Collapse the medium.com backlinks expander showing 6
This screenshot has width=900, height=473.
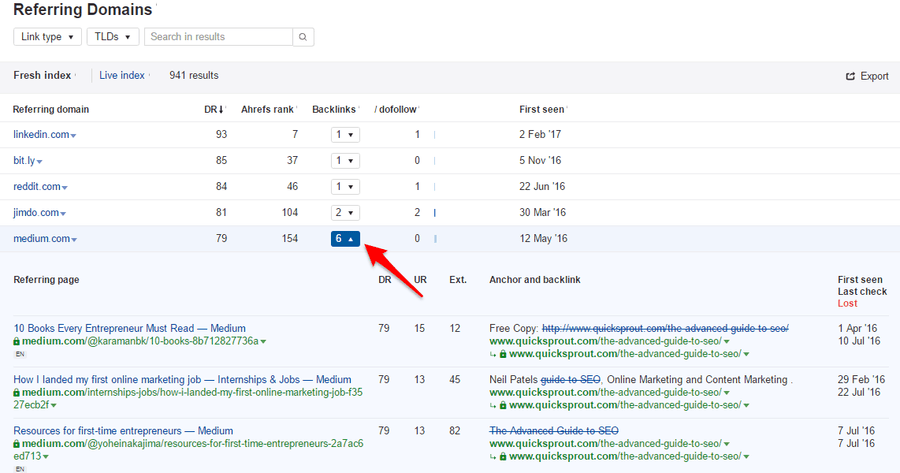[345, 239]
